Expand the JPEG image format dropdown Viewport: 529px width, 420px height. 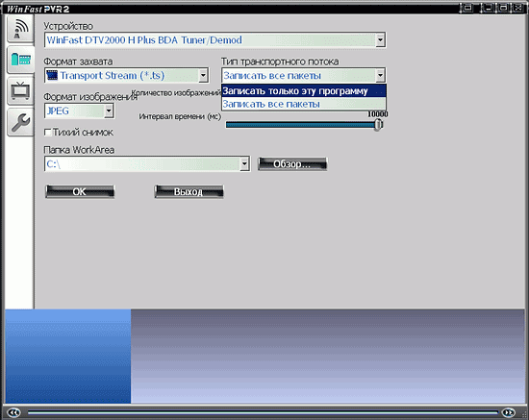pyautogui.click(x=109, y=111)
